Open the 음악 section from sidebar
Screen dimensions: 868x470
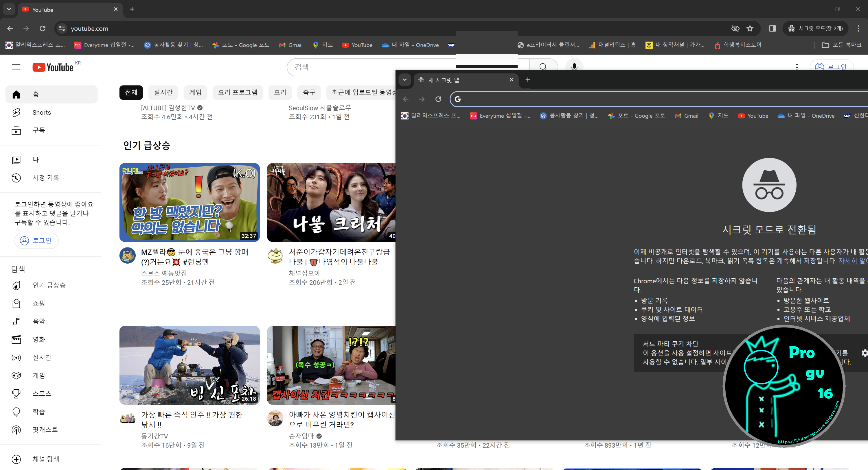tap(39, 321)
